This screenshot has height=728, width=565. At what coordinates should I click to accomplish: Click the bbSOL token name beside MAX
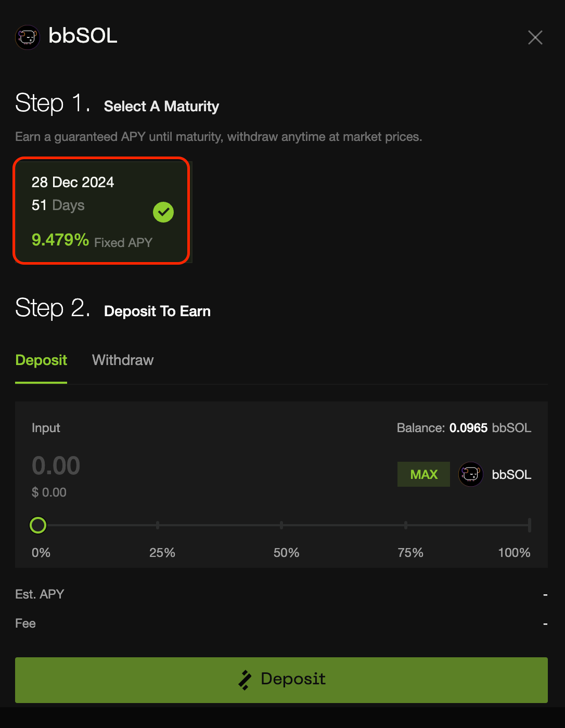[511, 475]
